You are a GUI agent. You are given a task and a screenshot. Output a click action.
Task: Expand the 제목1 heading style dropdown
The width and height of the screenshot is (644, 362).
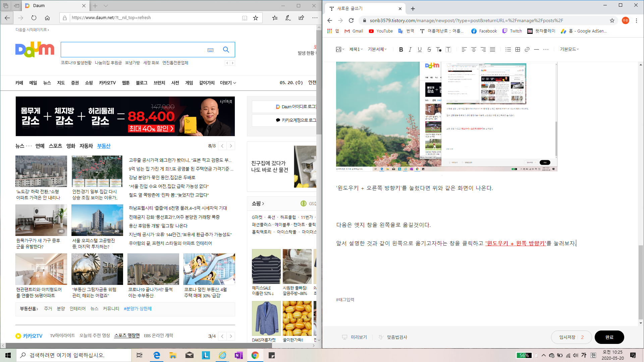(x=356, y=49)
